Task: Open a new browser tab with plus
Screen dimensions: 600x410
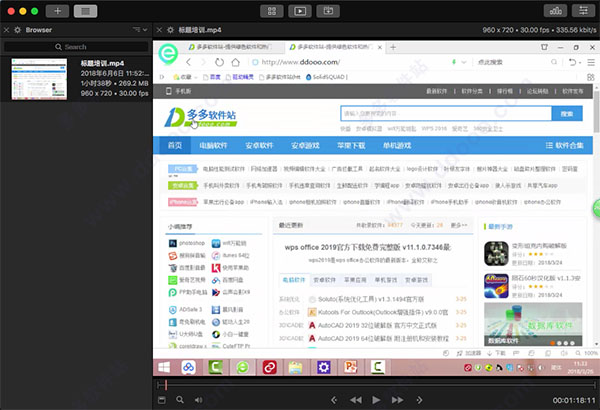Action: click(x=393, y=47)
